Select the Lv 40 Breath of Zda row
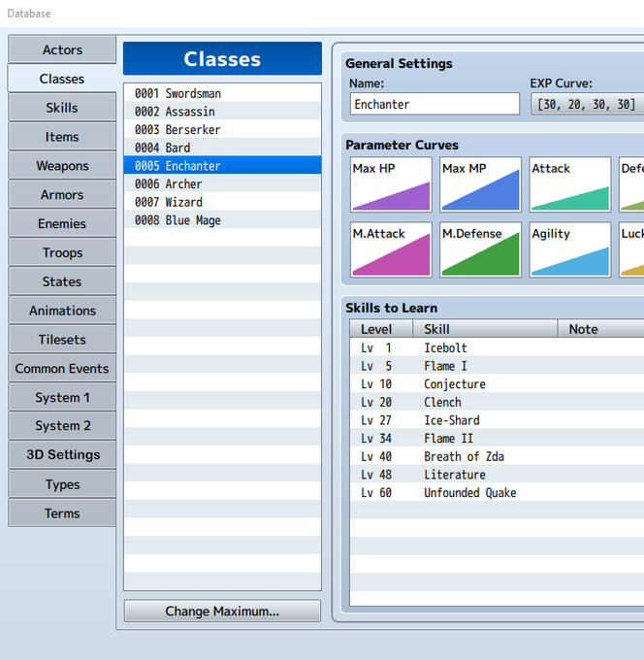This screenshot has height=660, width=644. 498,456
